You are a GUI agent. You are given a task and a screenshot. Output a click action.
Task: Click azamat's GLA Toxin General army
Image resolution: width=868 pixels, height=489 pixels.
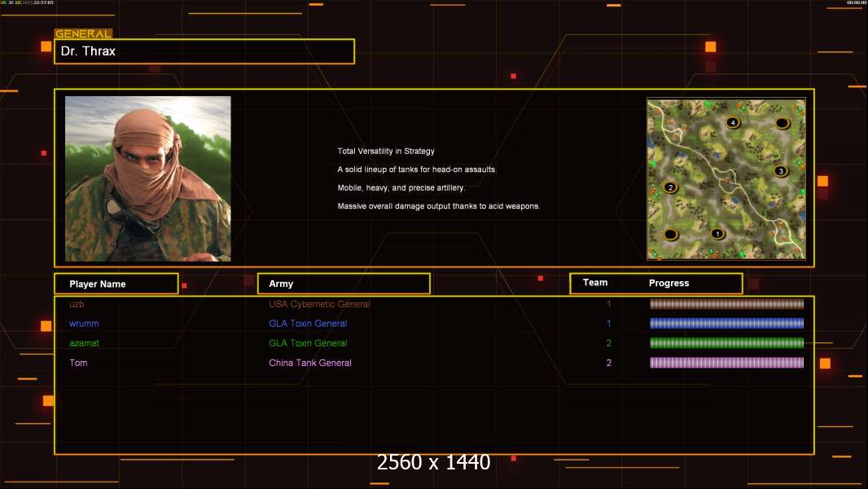(x=308, y=343)
